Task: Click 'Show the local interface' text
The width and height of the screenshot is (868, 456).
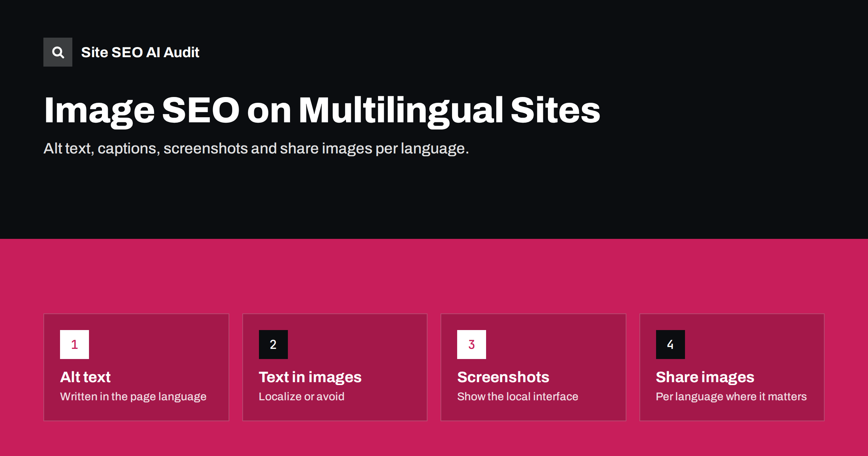Action: tap(518, 397)
